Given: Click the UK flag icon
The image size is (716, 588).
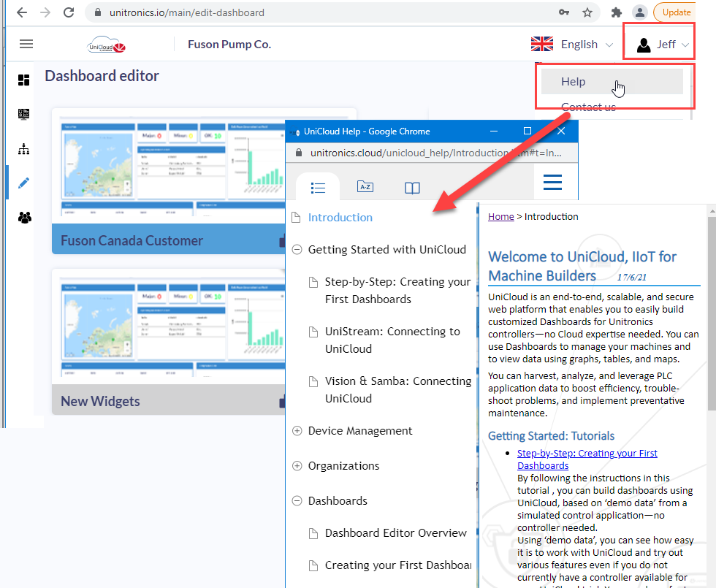Looking at the screenshot, I should pos(542,45).
